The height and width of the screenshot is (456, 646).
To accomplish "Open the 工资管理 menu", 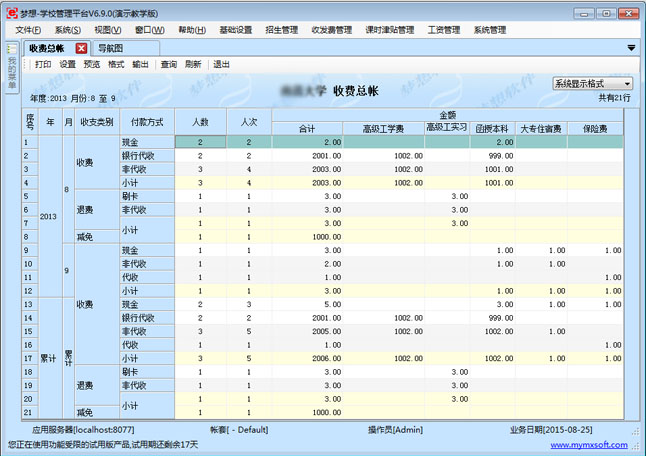I will coord(444,30).
